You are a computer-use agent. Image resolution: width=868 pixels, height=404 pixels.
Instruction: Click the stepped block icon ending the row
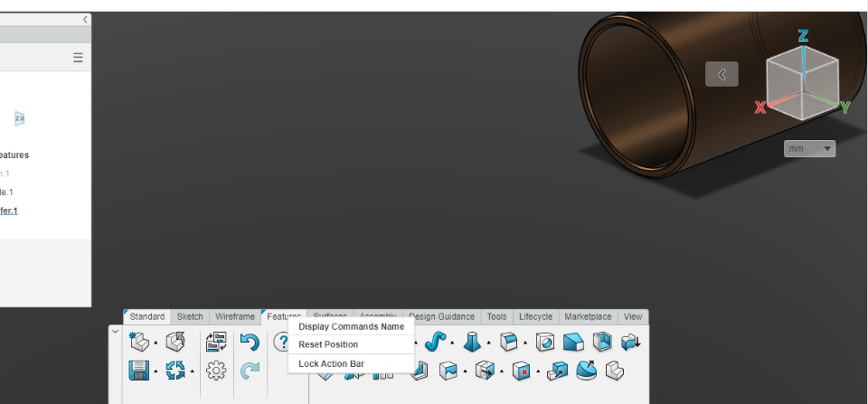click(615, 371)
